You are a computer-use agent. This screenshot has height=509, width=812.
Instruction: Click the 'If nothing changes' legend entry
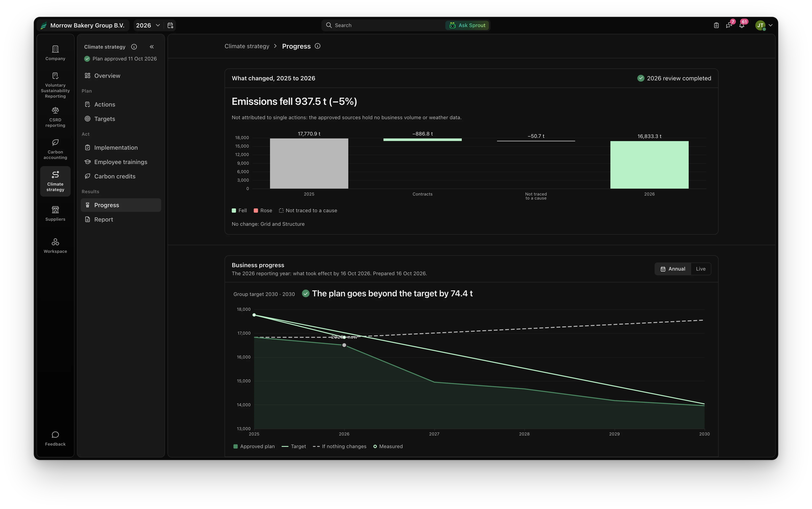pos(339,447)
